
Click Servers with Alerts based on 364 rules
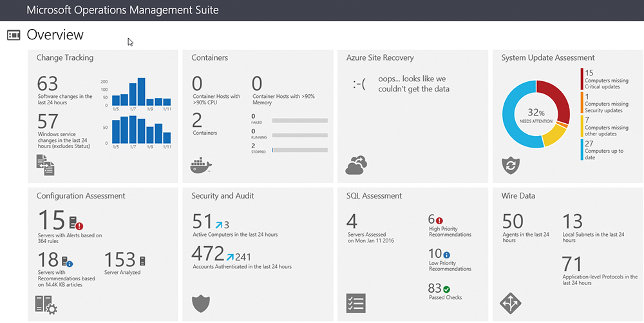coord(70,239)
